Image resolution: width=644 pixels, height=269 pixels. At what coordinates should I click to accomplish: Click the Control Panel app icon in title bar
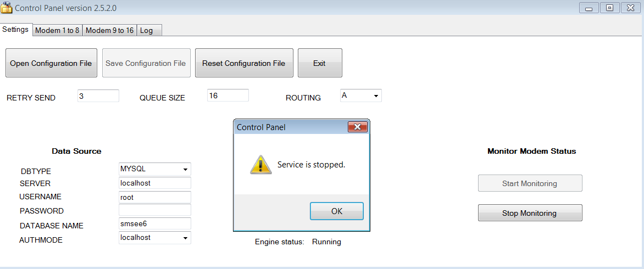tap(7, 8)
